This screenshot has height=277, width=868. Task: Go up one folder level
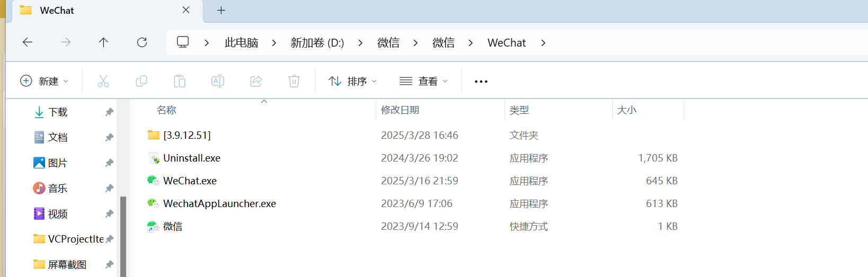(x=103, y=42)
